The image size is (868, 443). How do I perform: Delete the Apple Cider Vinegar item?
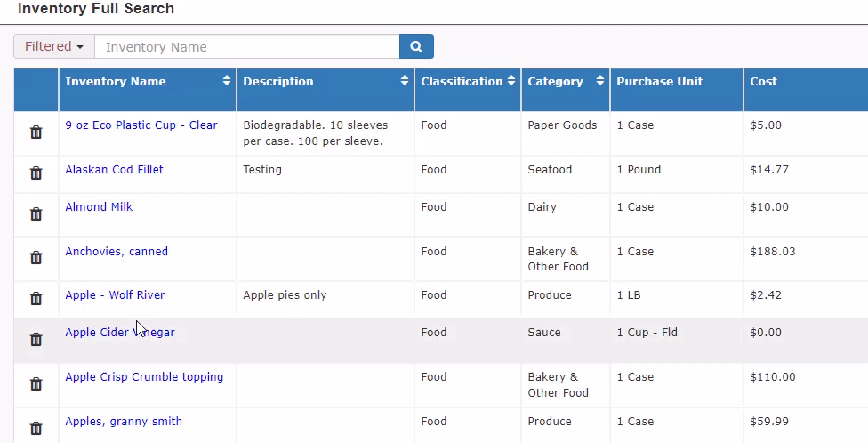36,340
